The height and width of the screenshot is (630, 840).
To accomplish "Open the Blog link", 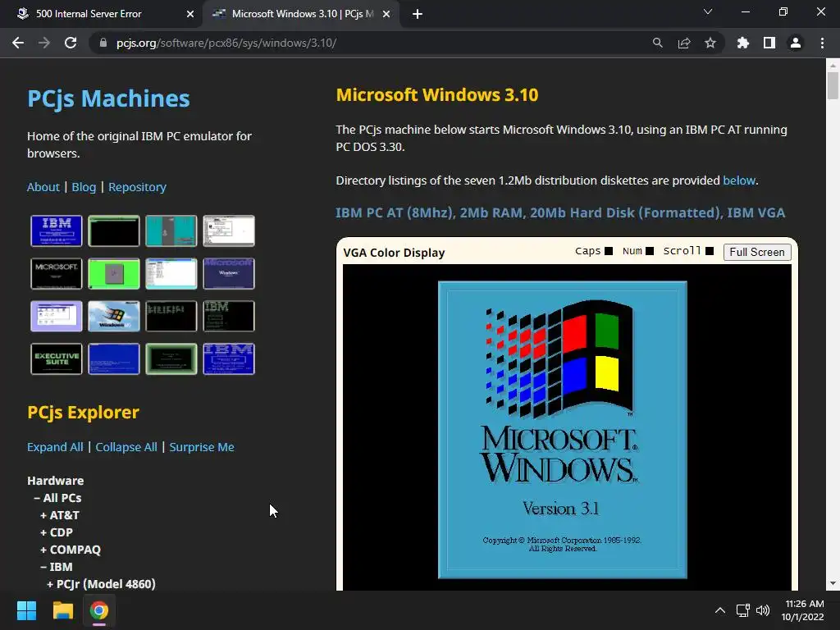I will [84, 187].
